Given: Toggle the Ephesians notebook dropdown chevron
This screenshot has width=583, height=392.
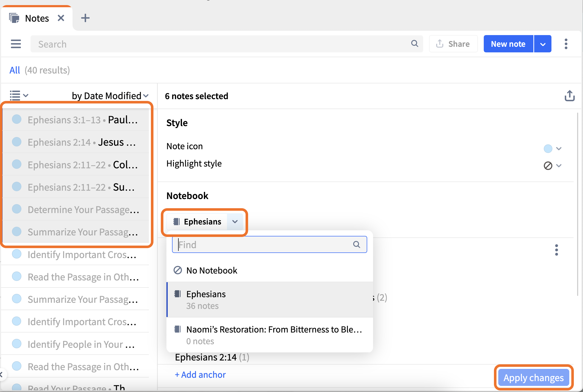Looking at the screenshot, I should click(x=235, y=222).
